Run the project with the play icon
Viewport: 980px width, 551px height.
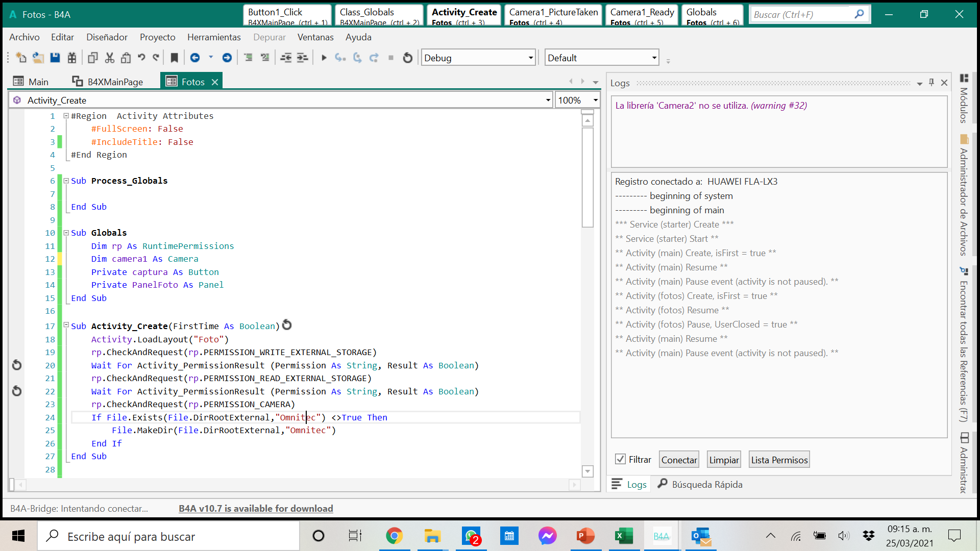(x=324, y=58)
